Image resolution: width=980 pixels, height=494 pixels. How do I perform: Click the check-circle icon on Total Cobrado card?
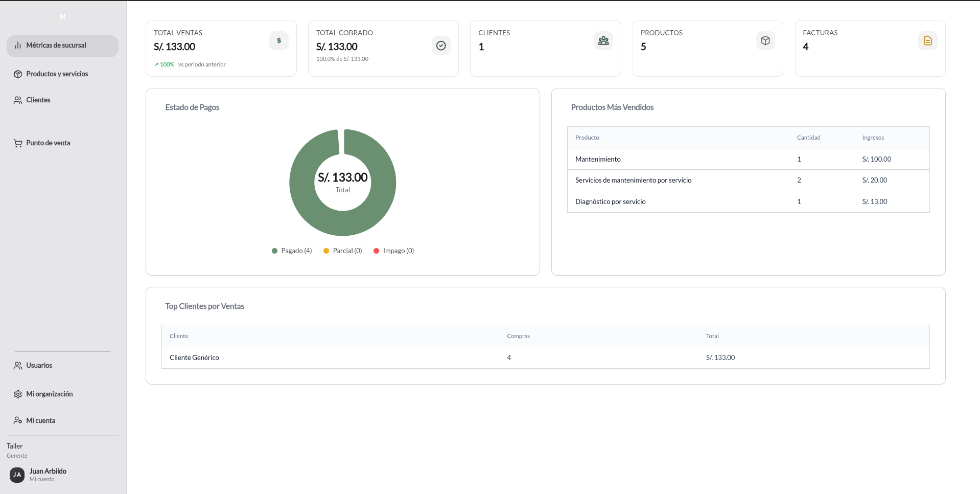440,46
